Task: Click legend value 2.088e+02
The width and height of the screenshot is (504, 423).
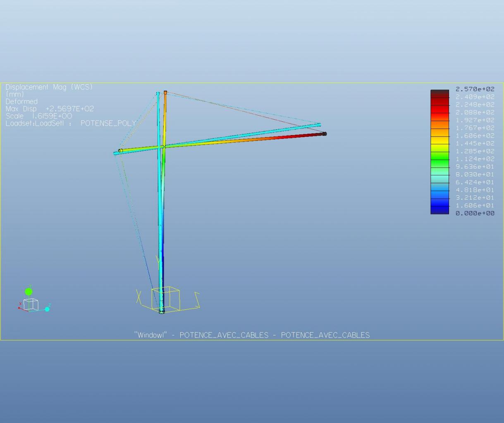Action: click(475, 112)
